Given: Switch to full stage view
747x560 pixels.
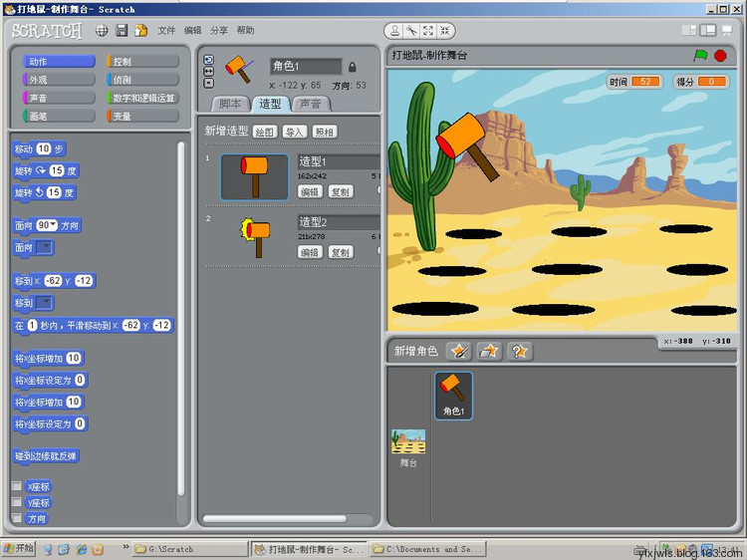Looking at the screenshot, I should 708,31.
